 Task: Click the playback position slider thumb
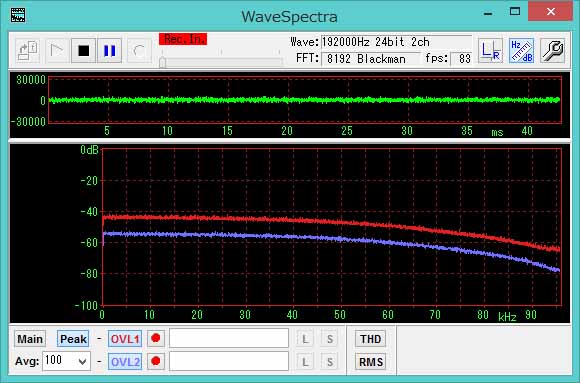click(162, 63)
